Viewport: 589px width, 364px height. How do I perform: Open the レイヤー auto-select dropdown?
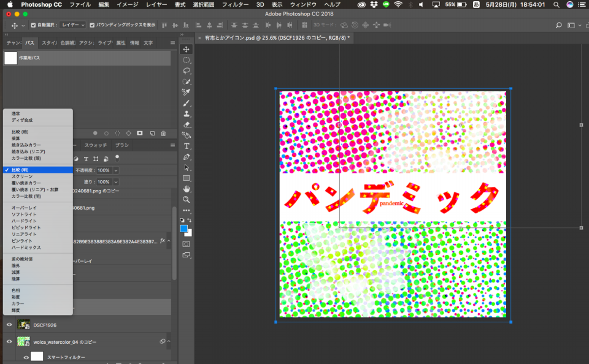pyautogui.click(x=74, y=25)
